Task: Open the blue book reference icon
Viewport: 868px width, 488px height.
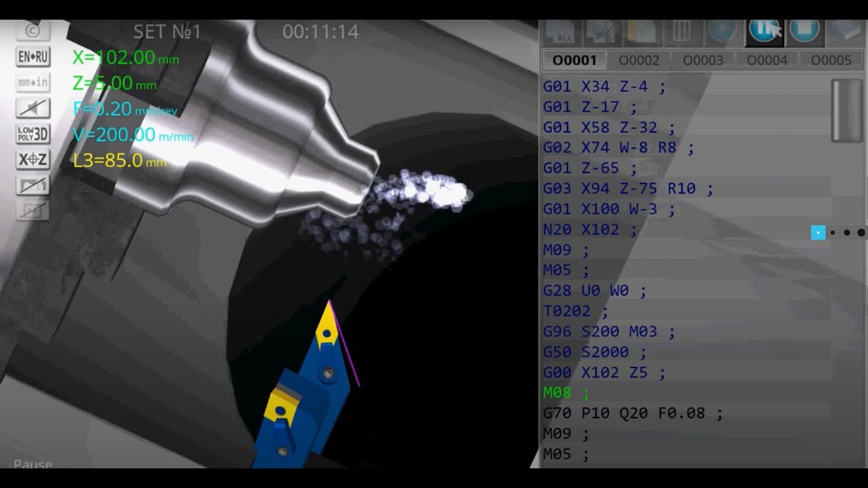Action: tap(845, 32)
